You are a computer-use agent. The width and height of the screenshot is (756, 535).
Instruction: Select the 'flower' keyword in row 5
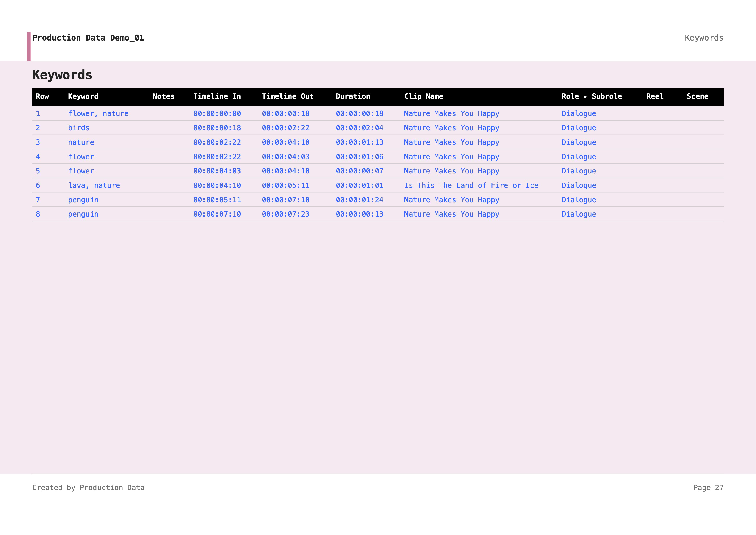(x=81, y=171)
